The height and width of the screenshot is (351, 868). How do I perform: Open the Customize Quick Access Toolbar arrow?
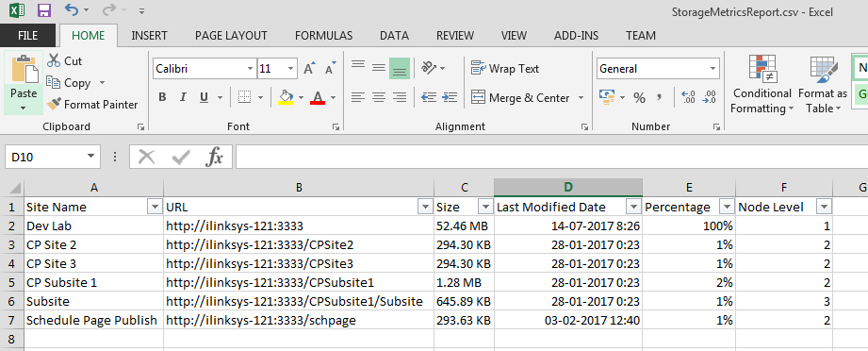(x=141, y=10)
